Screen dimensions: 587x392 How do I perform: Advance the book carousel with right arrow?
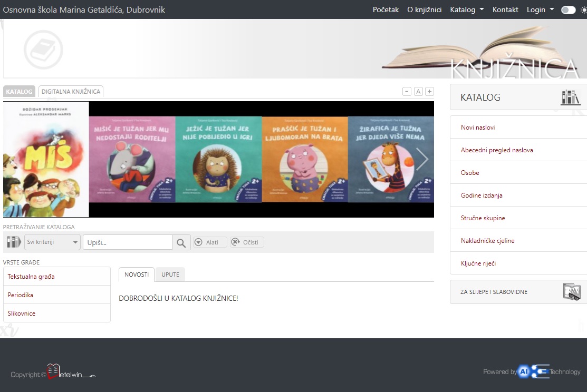click(x=422, y=159)
